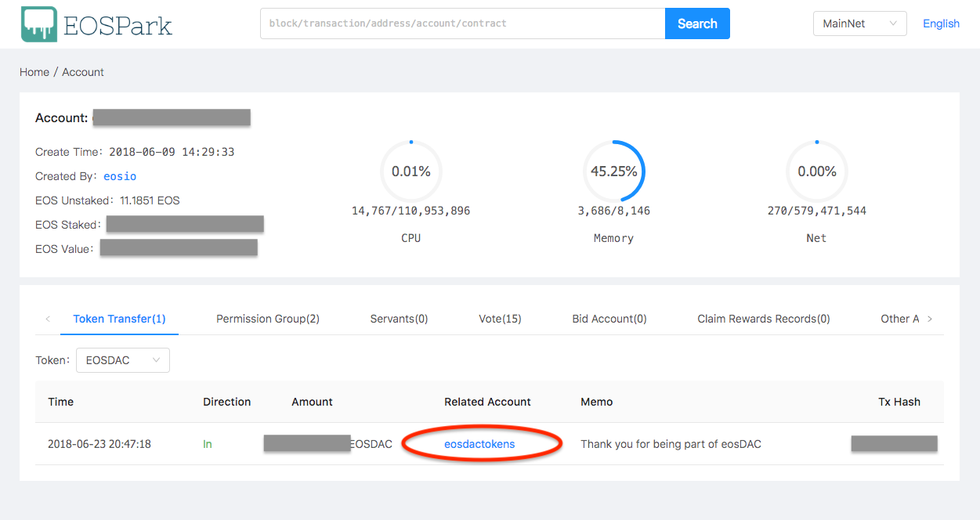Click the CPU 0.01% usage circle
This screenshot has height=520, width=980.
(411, 172)
